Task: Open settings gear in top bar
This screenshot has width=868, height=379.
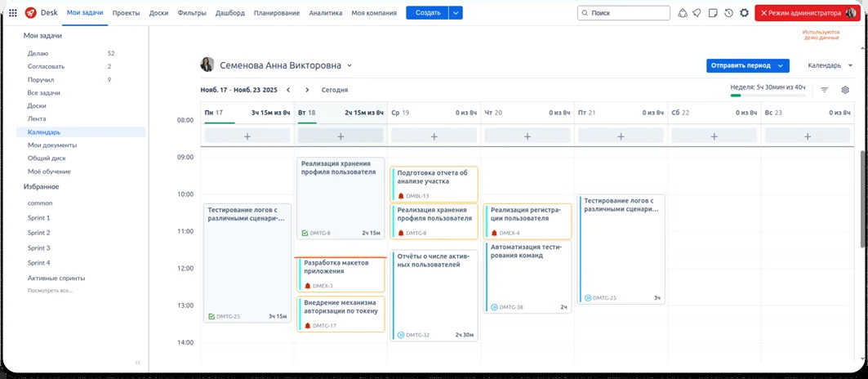Action: pos(744,13)
